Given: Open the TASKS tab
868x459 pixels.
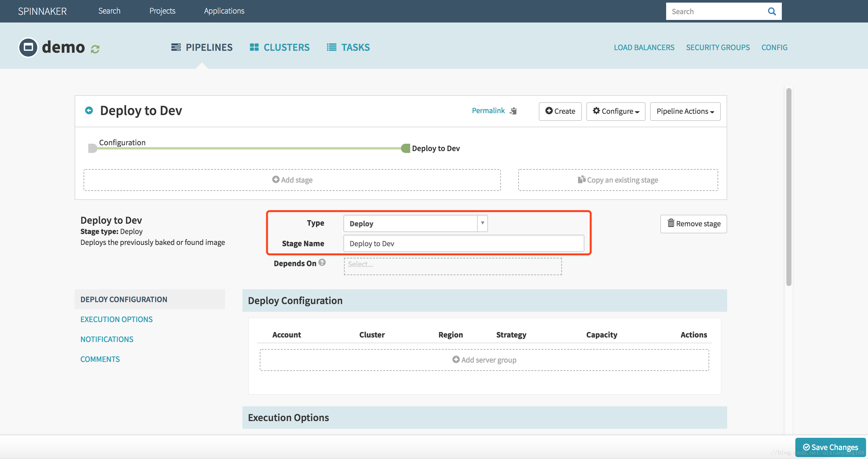Looking at the screenshot, I should pyautogui.click(x=348, y=47).
